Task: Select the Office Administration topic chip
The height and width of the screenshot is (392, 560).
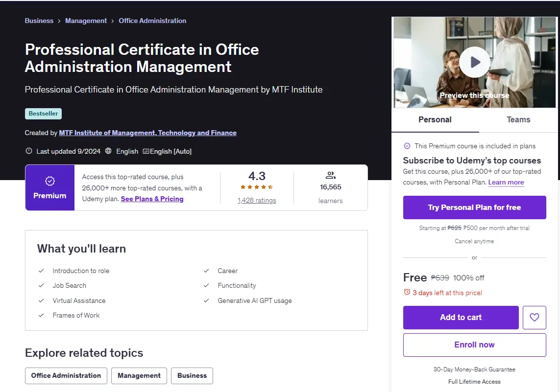Action: coord(66,375)
